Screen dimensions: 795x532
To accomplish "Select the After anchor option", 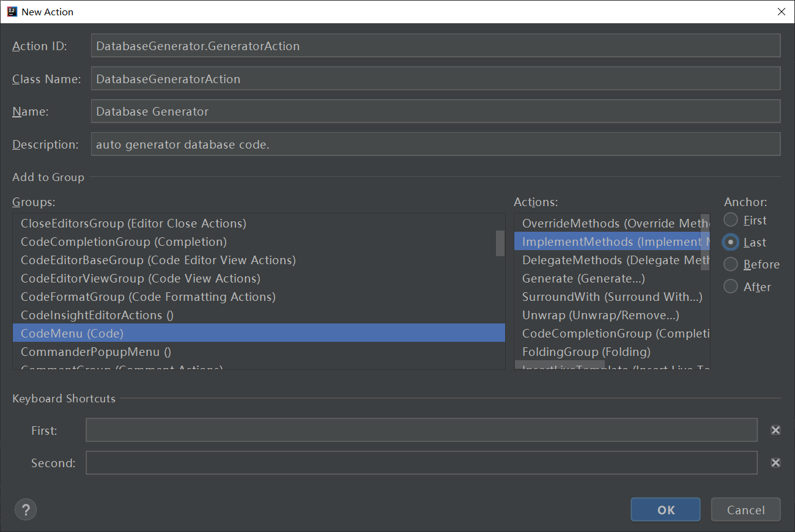I will 730,286.
